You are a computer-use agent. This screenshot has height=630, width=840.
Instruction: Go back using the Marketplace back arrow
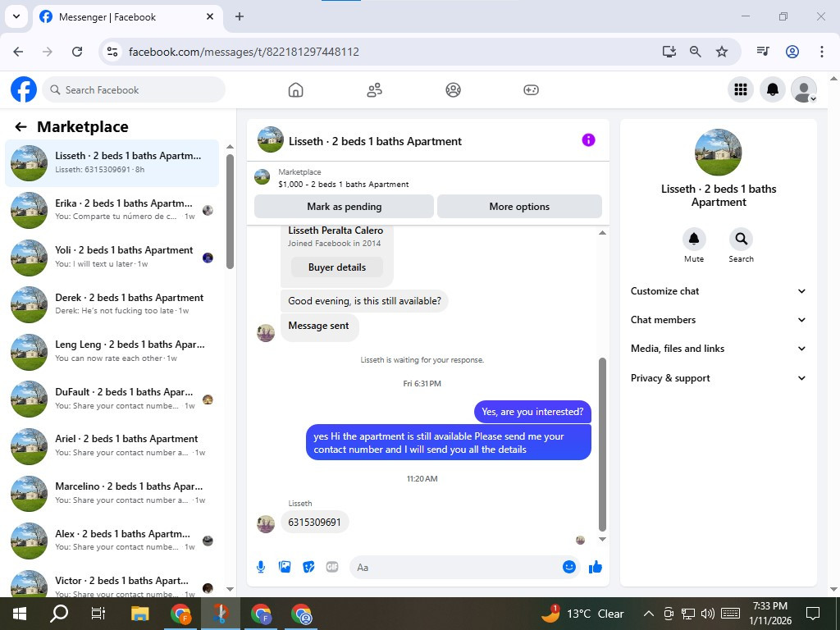21,127
